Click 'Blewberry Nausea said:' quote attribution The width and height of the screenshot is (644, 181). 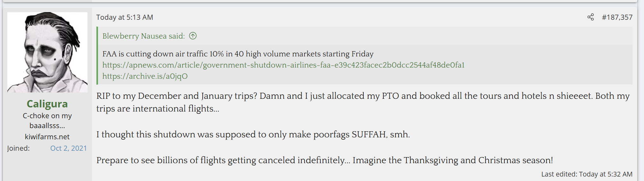[x=143, y=36]
